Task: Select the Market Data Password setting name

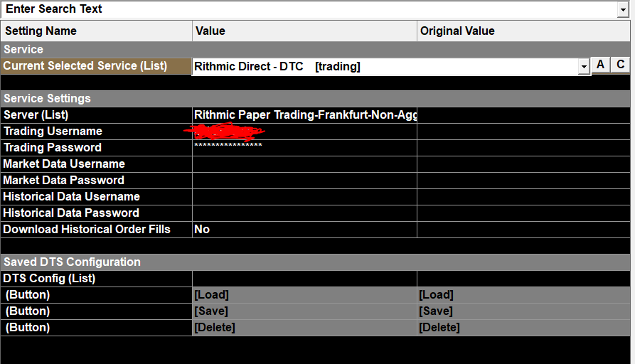Action: [x=97, y=181]
